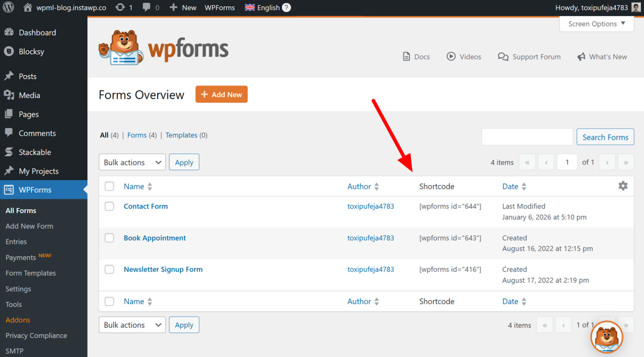Open the Book Appointment form link

pyautogui.click(x=155, y=238)
